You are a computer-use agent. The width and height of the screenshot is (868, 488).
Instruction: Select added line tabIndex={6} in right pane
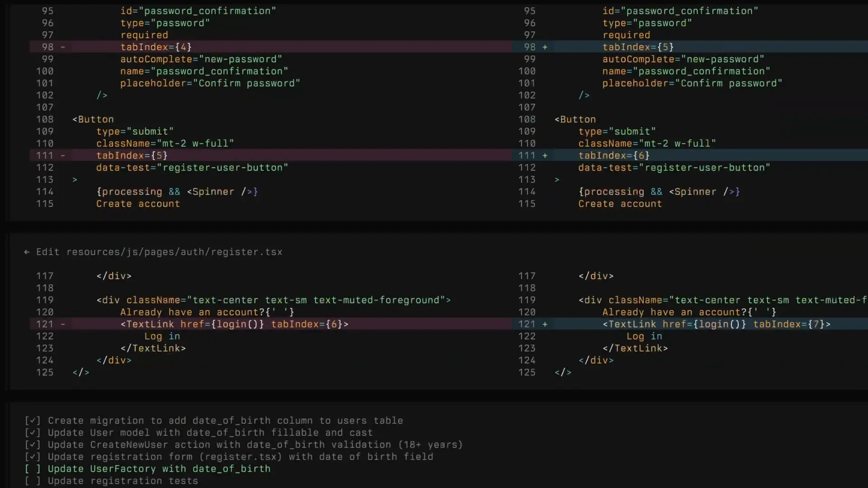614,155
